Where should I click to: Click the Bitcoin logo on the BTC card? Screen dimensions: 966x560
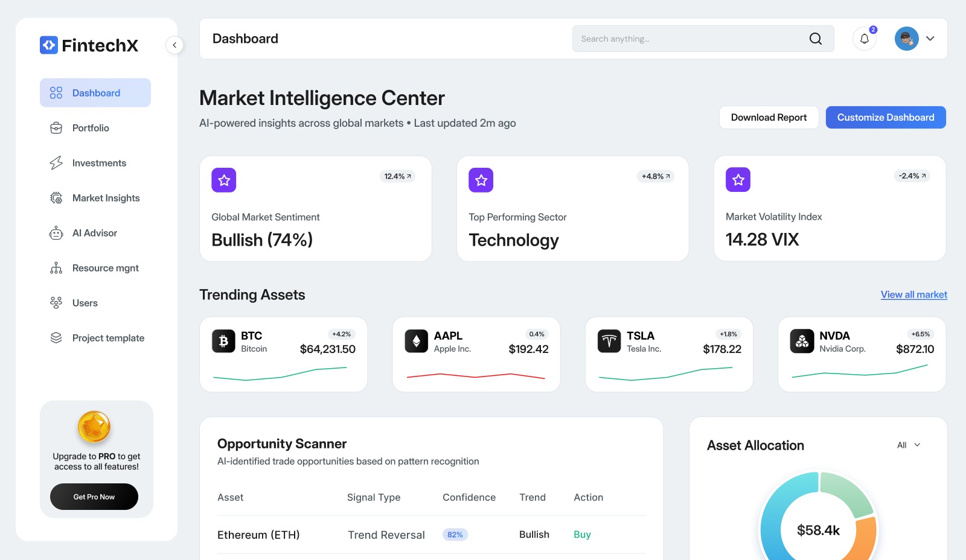(223, 341)
